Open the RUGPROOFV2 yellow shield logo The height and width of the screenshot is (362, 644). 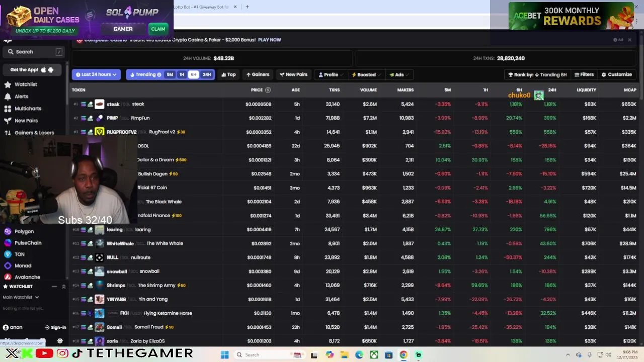pos(99,132)
